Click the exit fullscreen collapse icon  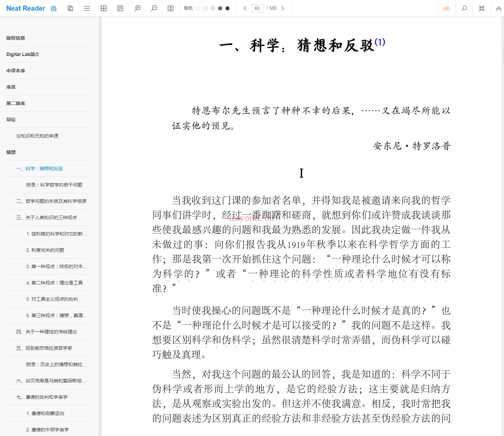[482, 8]
